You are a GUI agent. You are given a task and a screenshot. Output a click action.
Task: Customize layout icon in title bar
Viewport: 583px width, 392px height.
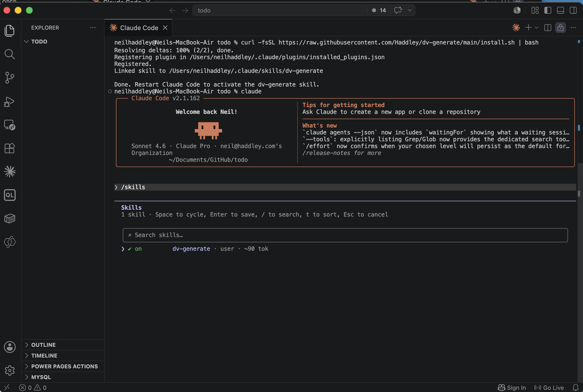pyautogui.click(x=535, y=10)
